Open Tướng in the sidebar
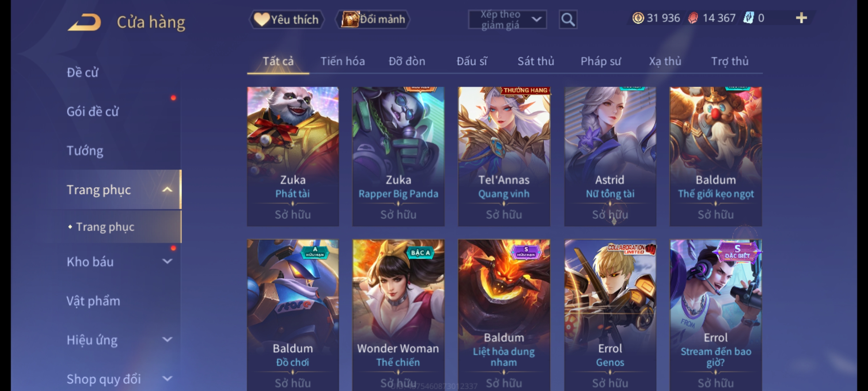This screenshot has height=391, width=868. coord(85,151)
